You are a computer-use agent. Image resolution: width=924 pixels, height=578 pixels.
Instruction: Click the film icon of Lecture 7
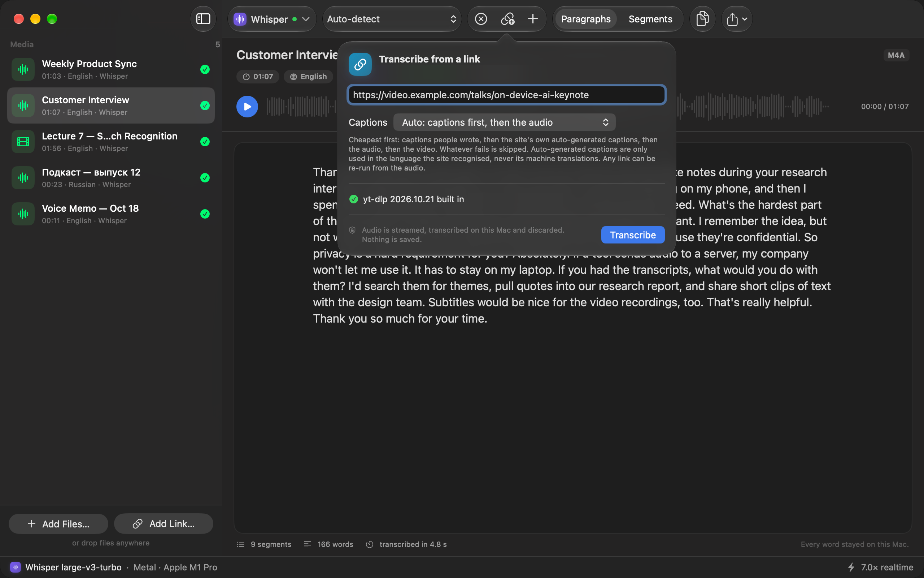point(23,142)
